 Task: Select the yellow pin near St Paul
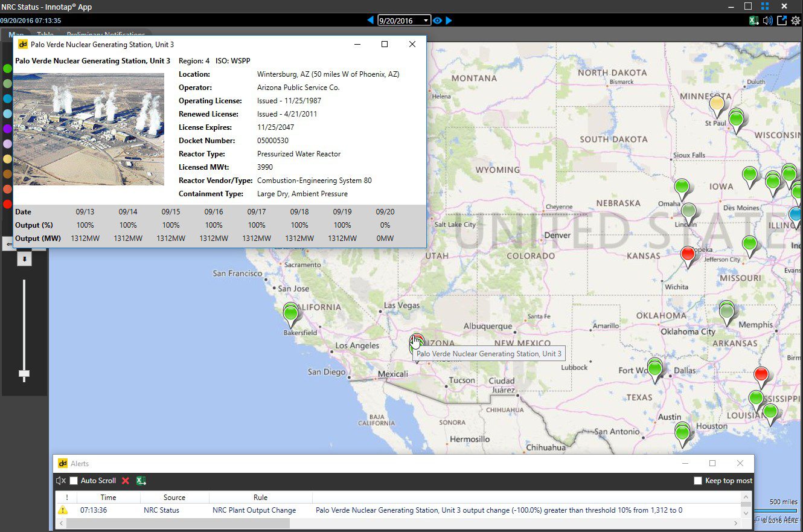coord(717,106)
